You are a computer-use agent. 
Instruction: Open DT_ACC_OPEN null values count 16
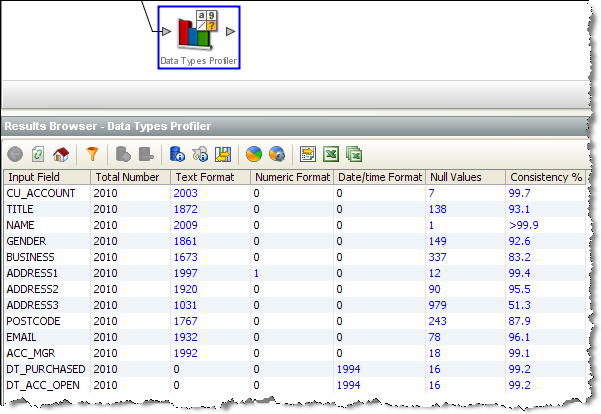pyautogui.click(x=434, y=385)
